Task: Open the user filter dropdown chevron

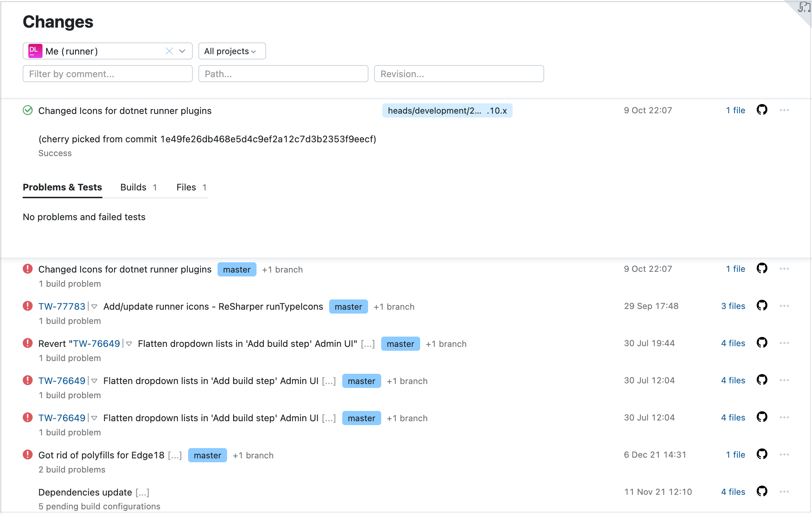Action: 182,51
